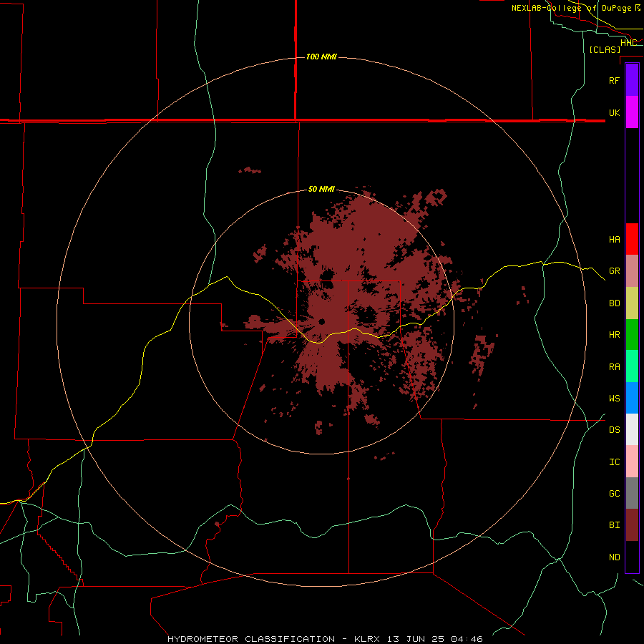Click the WS legend label
The image size is (644, 644).
coord(614,399)
